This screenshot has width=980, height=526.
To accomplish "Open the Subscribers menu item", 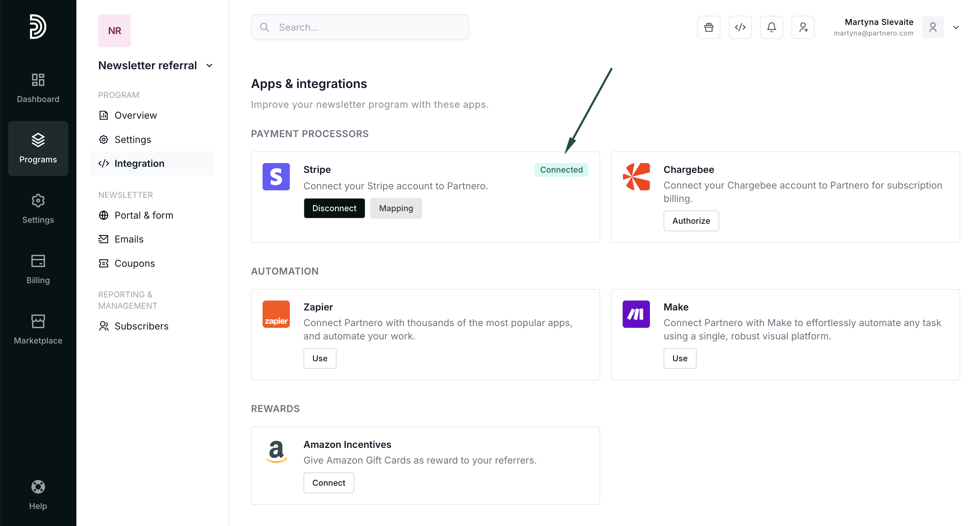I will click(x=141, y=326).
